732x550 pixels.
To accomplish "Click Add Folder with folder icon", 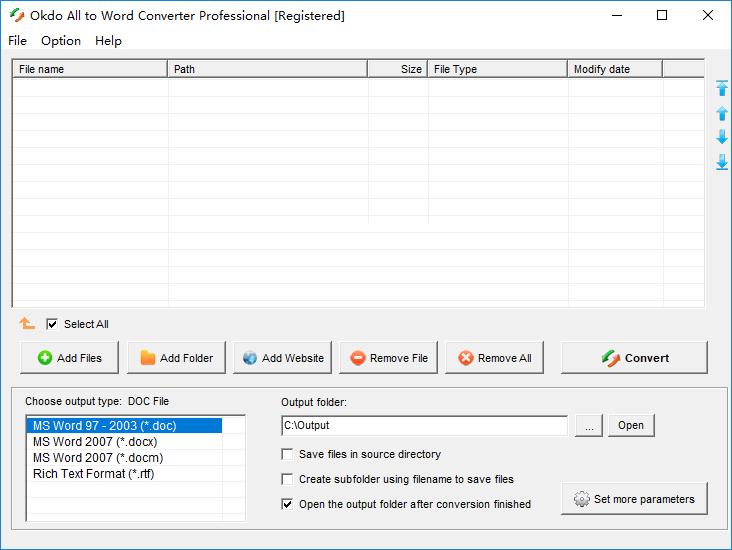I will tap(176, 358).
